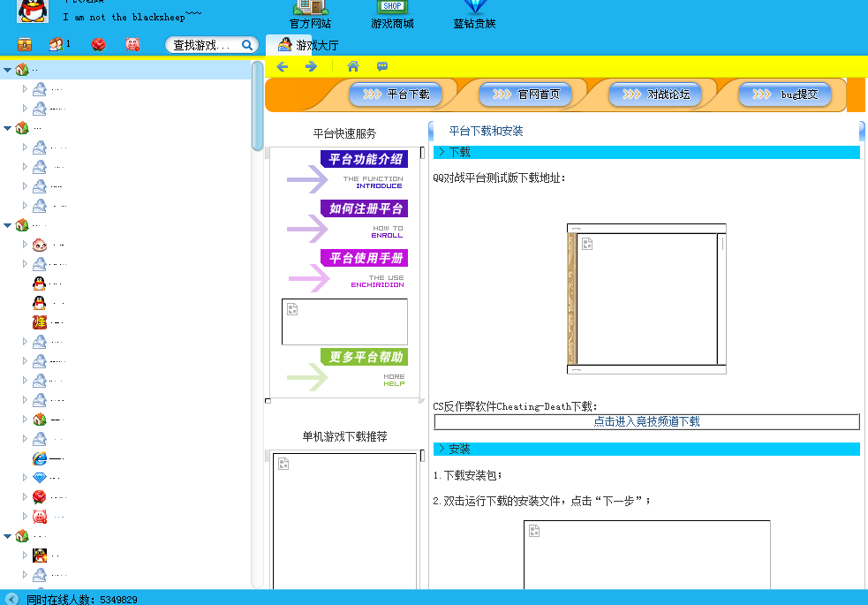Open the 官方网站 official website icon

pyautogui.click(x=311, y=14)
